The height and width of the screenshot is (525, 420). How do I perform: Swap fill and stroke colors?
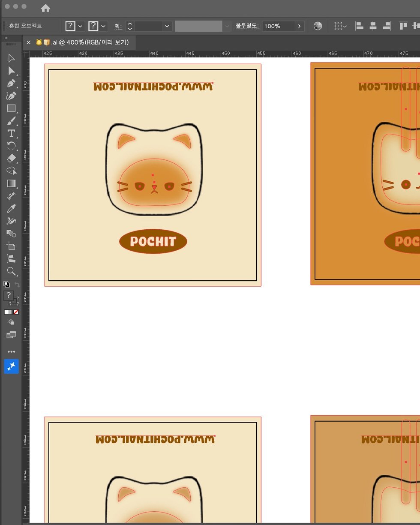pyautogui.click(x=17, y=285)
